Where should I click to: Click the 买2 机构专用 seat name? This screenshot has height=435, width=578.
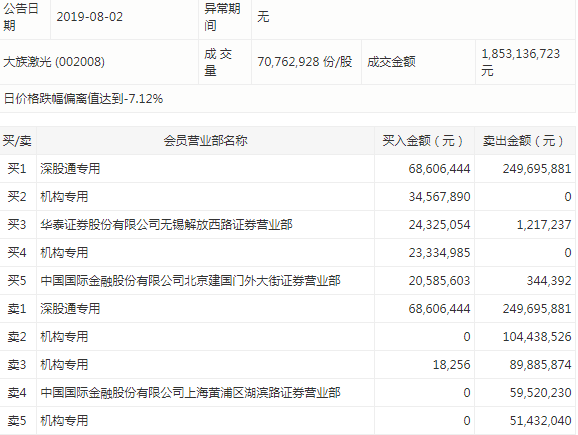click(x=64, y=196)
